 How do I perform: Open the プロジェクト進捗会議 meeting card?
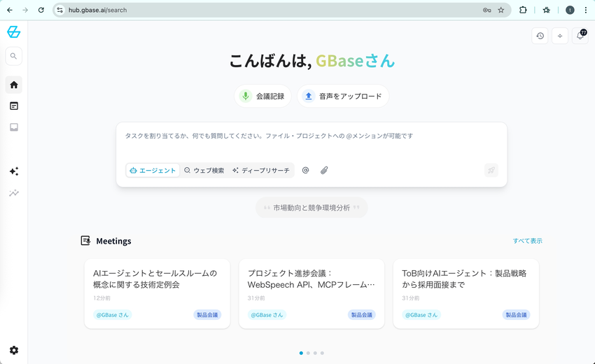pyautogui.click(x=311, y=294)
